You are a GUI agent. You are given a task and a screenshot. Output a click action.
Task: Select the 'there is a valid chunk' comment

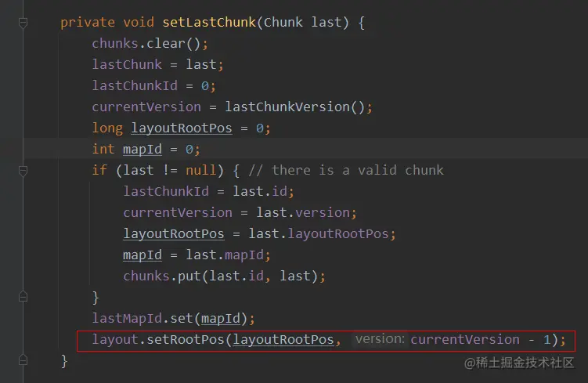346,170
